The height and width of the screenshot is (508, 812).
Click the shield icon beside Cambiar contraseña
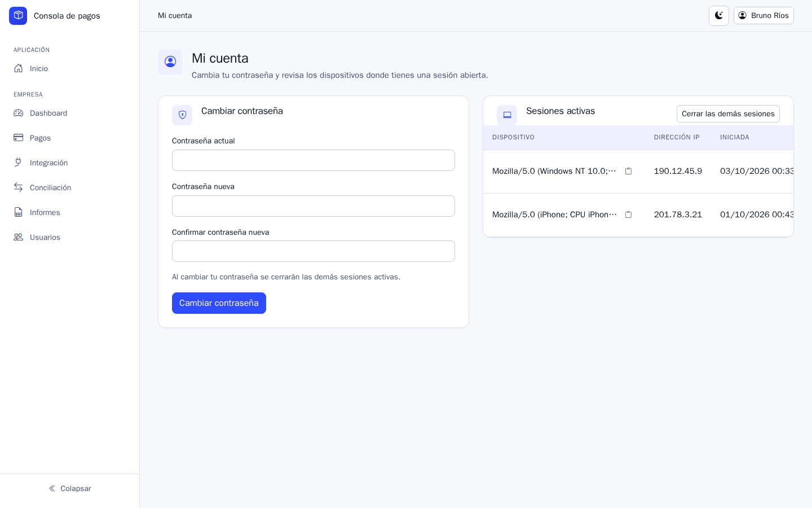click(182, 115)
